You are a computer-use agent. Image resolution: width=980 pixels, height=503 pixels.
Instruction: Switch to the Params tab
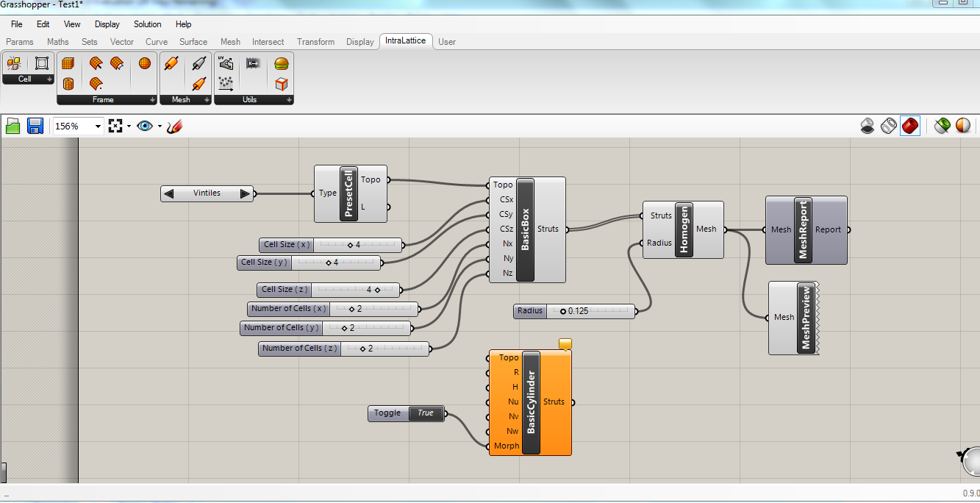(20, 42)
